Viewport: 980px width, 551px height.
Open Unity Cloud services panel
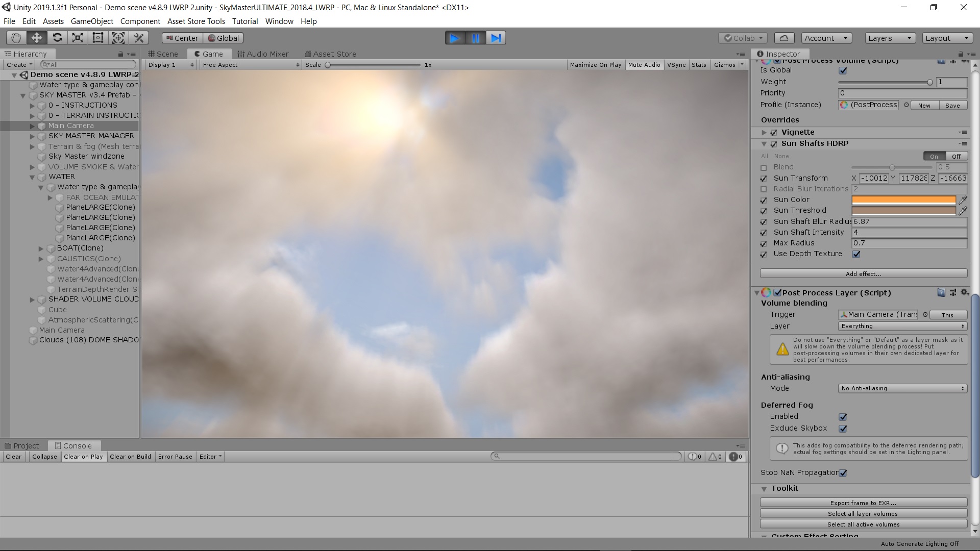(x=784, y=37)
